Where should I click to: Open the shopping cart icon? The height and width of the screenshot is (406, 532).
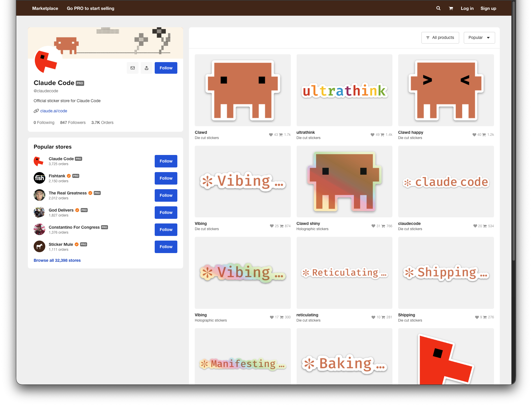click(451, 8)
